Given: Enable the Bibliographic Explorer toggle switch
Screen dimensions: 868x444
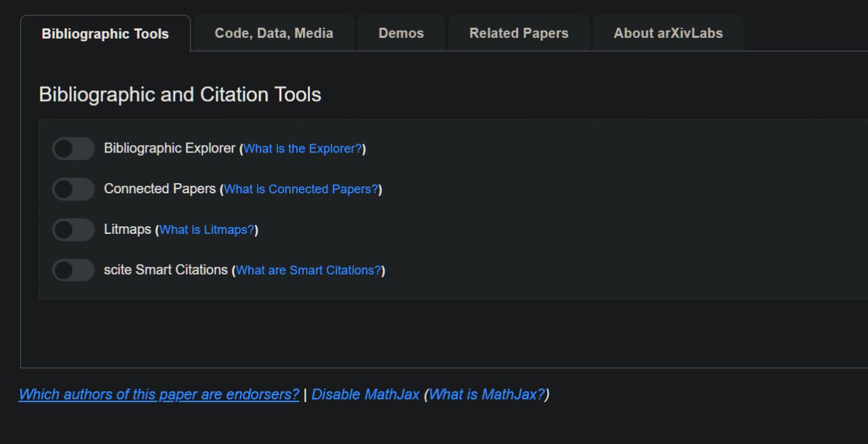Looking at the screenshot, I should 73,148.
